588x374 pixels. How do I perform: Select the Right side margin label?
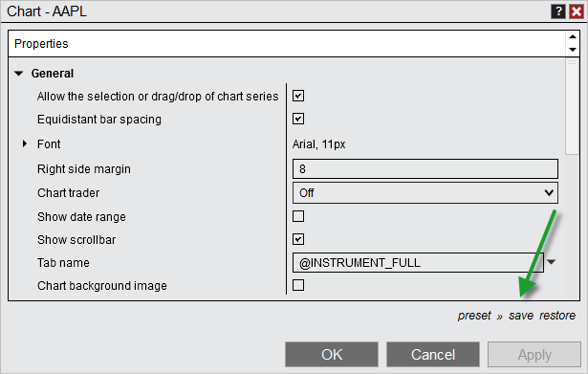click(84, 169)
